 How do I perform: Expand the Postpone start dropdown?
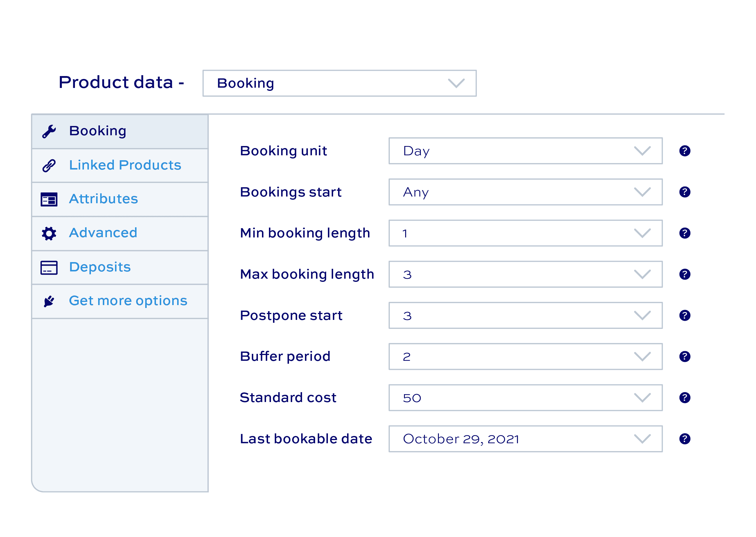pyautogui.click(x=525, y=315)
